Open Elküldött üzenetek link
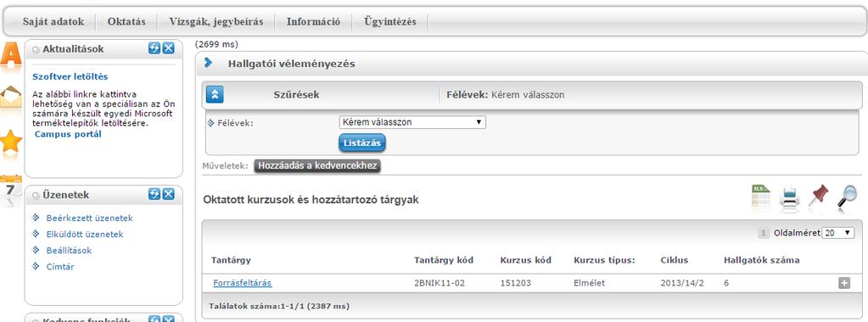Screen dimensions: 868x322 tap(85, 234)
